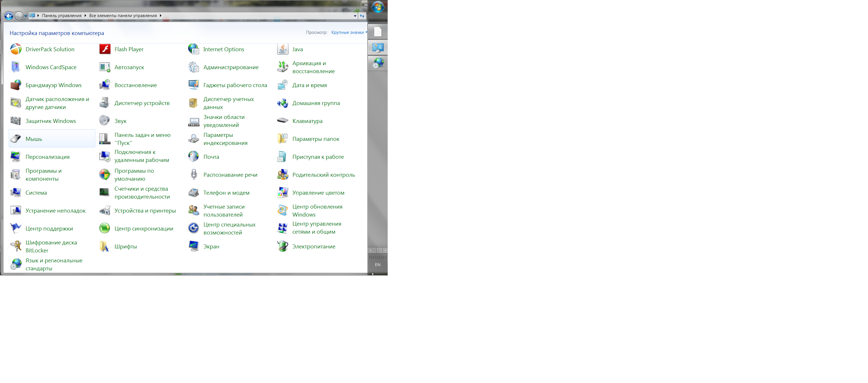Viewport: 868px width, 383px height.
Task: Open the Родительский контроль icon
Action: [x=283, y=174]
